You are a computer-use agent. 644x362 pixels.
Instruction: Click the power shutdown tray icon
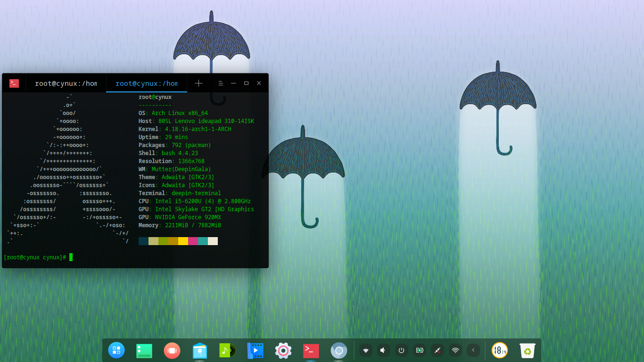[402, 350]
